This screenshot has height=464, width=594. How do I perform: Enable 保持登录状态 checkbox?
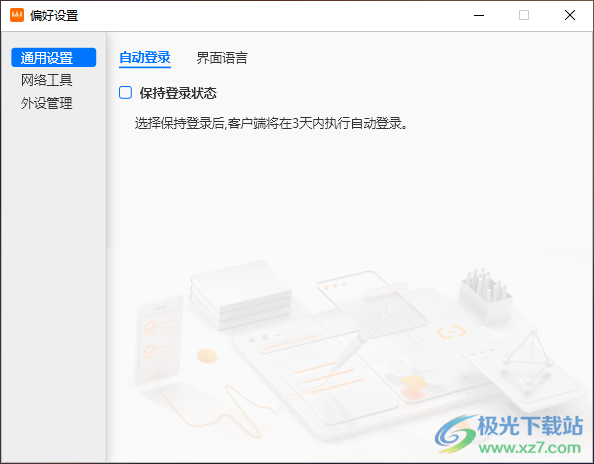pyautogui.click(x=125, y=92)
